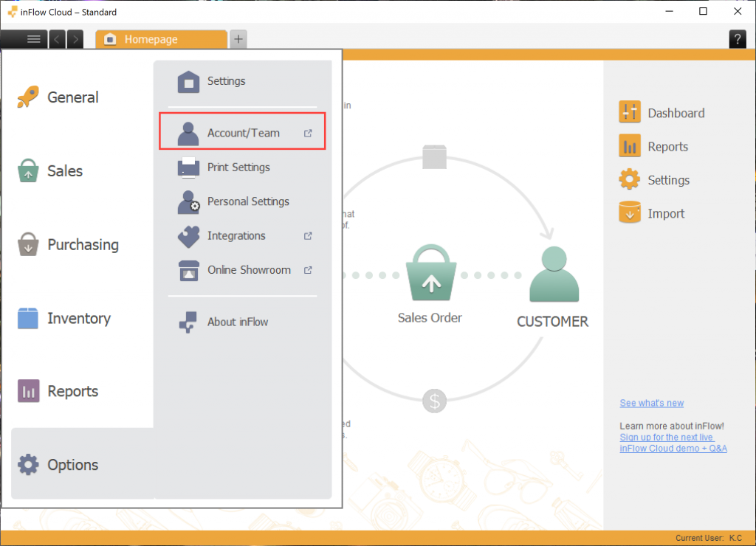Screen dimensions: 756x546
Task: Follow the See what's new link
Action: 651,403
